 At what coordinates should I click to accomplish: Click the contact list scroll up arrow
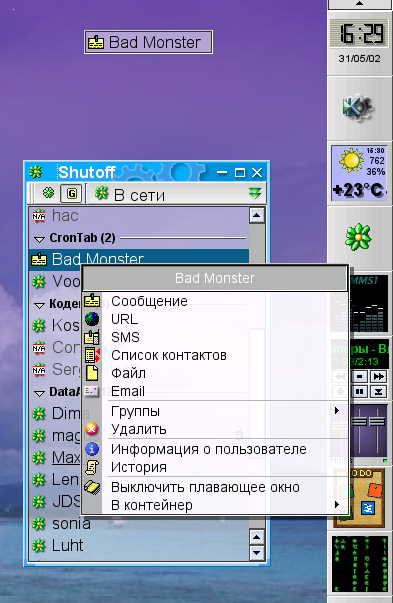pyautogui.click(x=256, y=215)
